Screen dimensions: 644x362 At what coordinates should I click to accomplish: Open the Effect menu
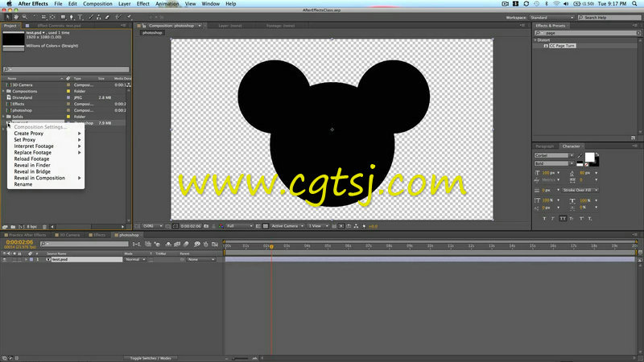(x=143, y=4)
